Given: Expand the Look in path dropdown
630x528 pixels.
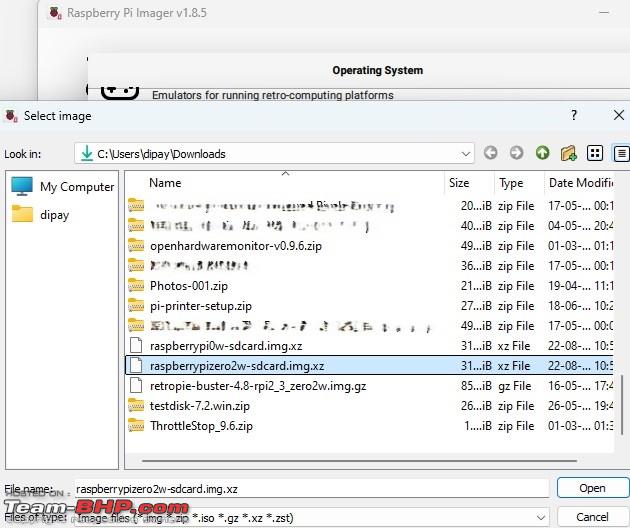Looking at the screenshot, I should click(x=466, y=154).
